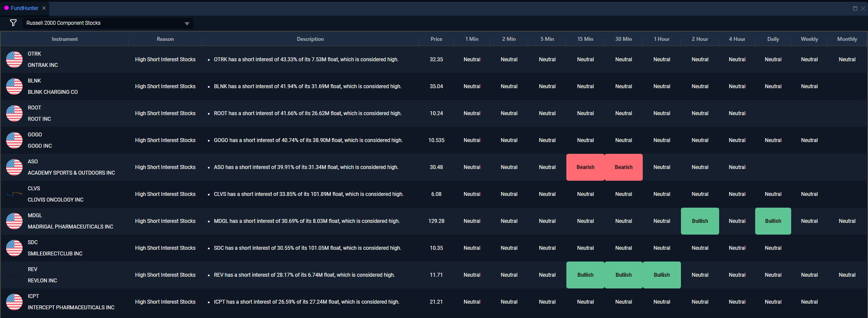This screenshot has height=318, width=868.
Task: Click OTRK short interest description text
Action: point(306,60)
